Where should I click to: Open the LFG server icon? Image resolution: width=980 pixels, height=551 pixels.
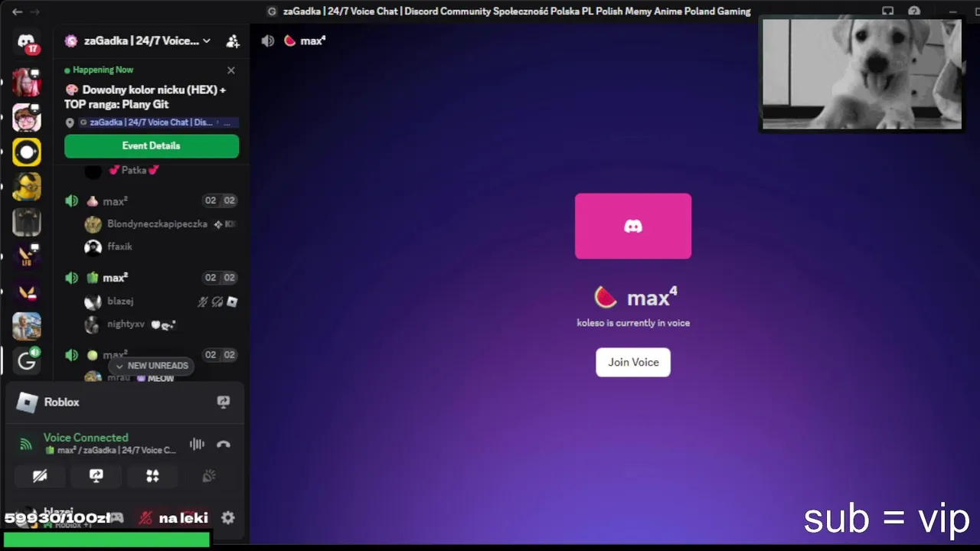pos(27,256)
